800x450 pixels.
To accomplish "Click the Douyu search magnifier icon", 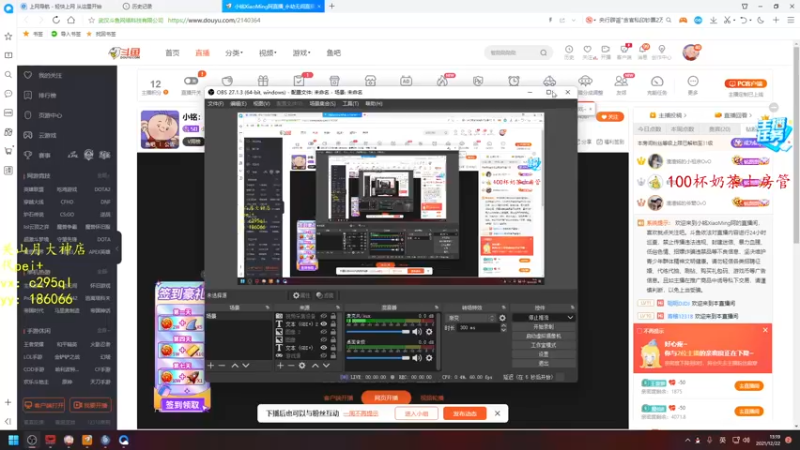I will coord(543,53).
